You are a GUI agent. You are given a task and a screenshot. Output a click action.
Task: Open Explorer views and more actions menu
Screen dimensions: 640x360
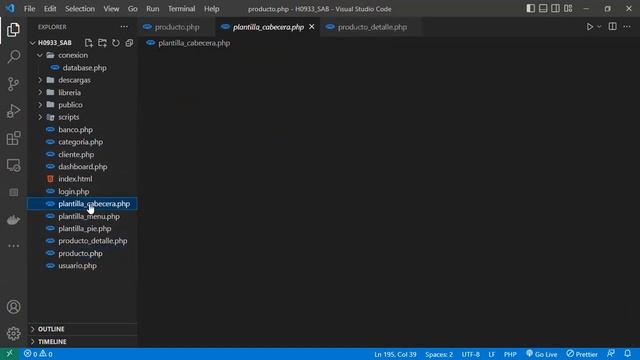[124, 27]
